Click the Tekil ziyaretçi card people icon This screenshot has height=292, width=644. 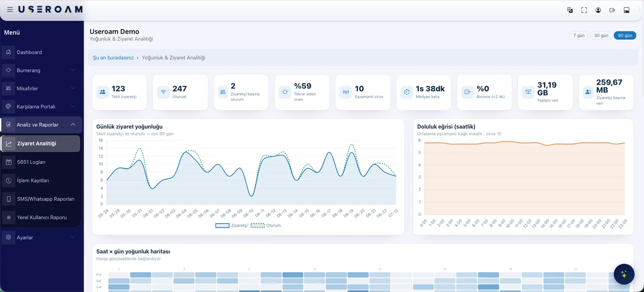click(x=103, y=92)
